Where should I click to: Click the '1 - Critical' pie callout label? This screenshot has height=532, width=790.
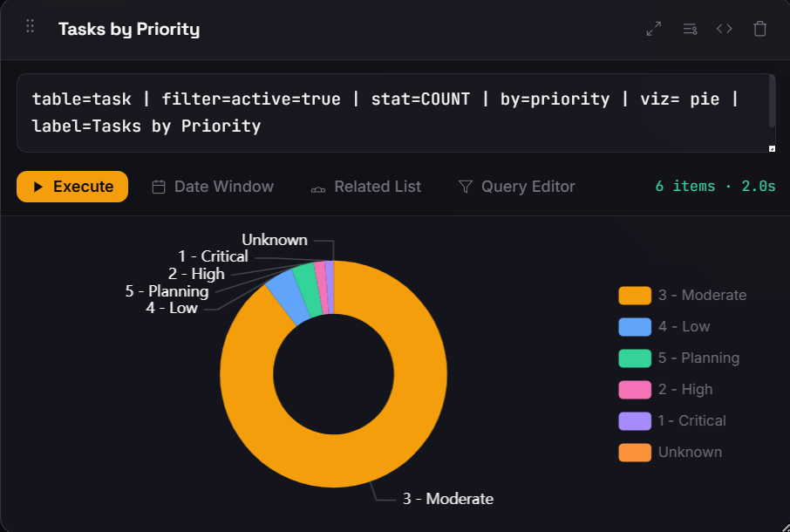pyautogui.click(x=213, y=256)
